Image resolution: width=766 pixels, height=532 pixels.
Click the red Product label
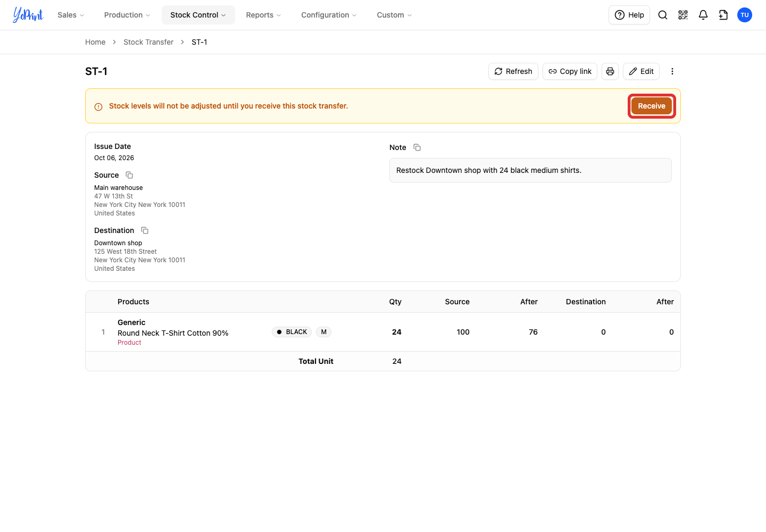tap(129, 343)
